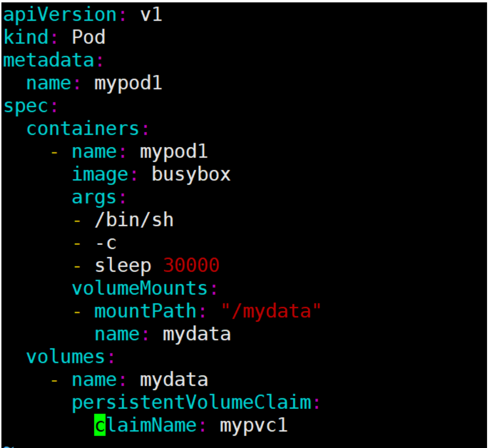Click the persistentVolumeClaim key

tap(191, 402)
